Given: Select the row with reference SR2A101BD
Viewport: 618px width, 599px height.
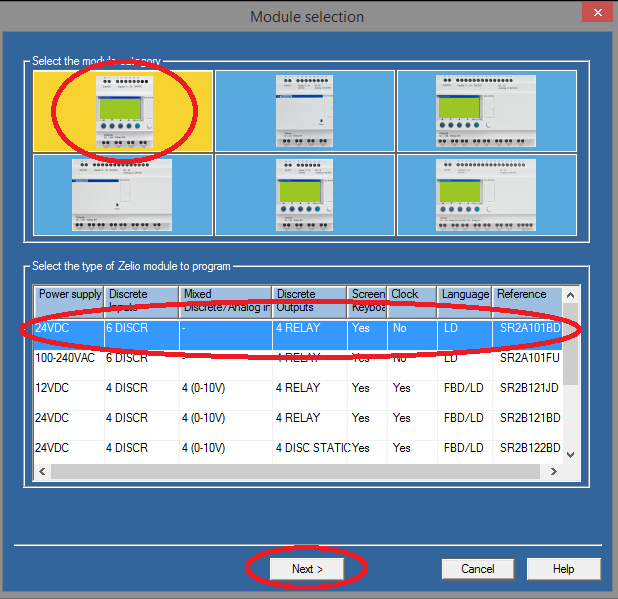Looking at the screenshot, I should click(298, 335).
